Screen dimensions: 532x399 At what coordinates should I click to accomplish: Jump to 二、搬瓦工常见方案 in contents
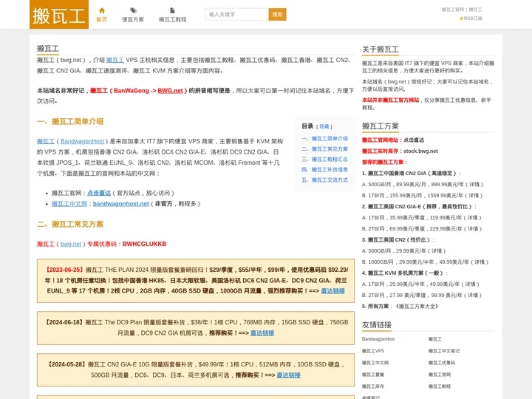pyautogui.click(x=324, y=149)
